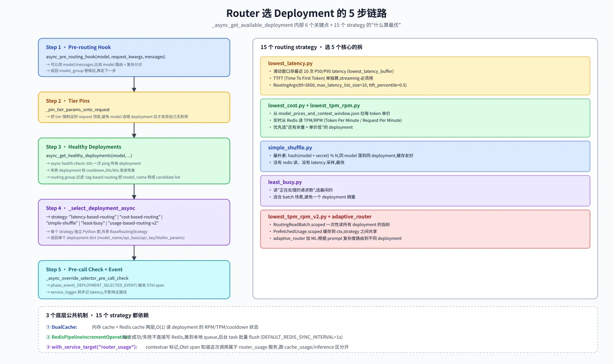This screenshot has height=364, width=613.
Task: Click the line "async health check: 60s 一次 ping"
Action: point(93,164)
